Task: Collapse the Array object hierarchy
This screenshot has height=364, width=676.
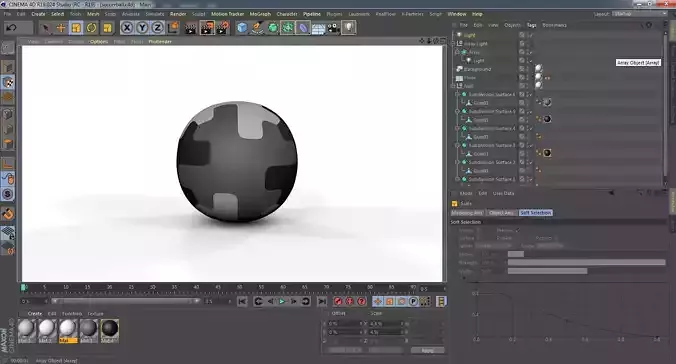Action: [457, 52]
